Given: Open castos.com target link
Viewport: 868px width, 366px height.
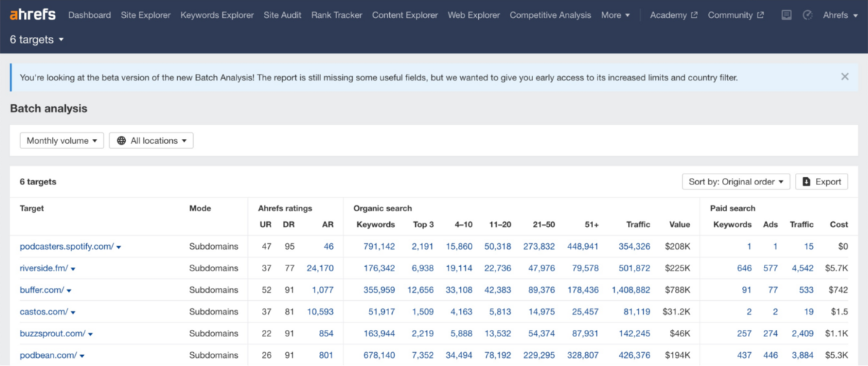Looking at the screenshot, I should pyautogui.click(x=43, y=312).
